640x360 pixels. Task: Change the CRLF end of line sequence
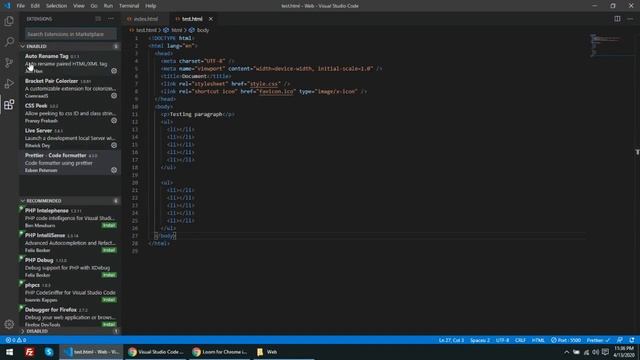pos(520,340)
